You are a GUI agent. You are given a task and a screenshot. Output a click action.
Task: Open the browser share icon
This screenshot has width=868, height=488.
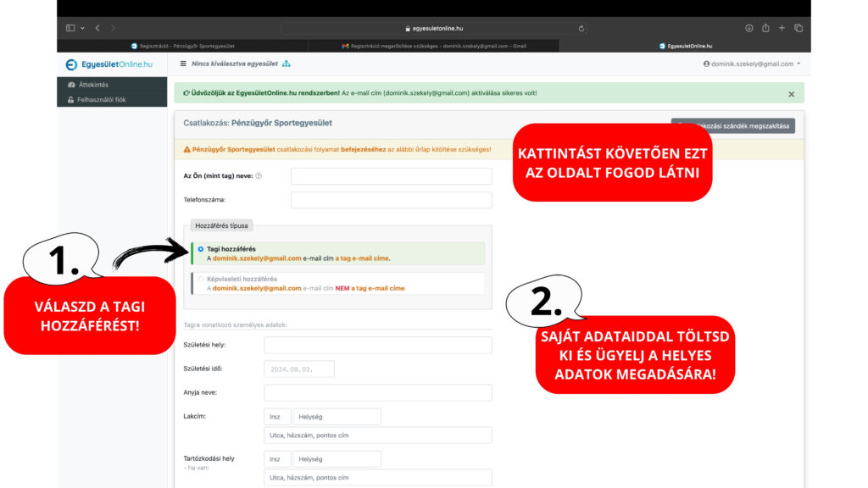coord(765,28)
